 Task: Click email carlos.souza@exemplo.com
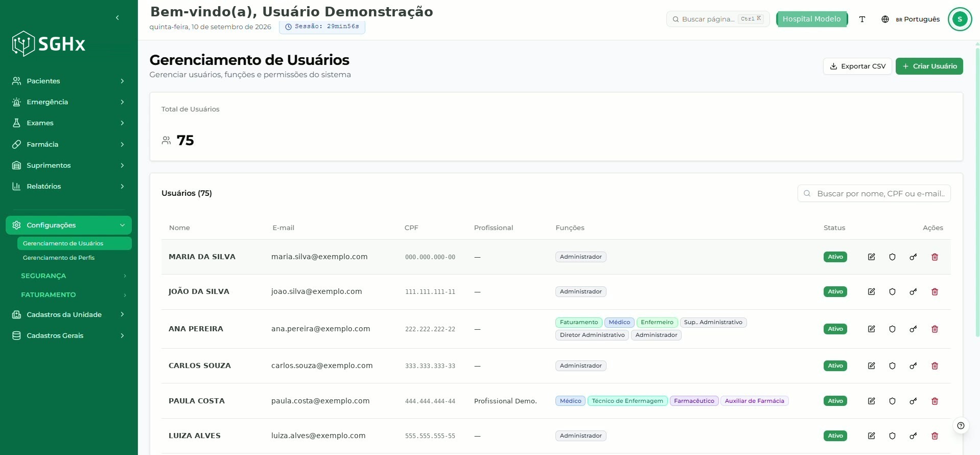tap(322, 366)
